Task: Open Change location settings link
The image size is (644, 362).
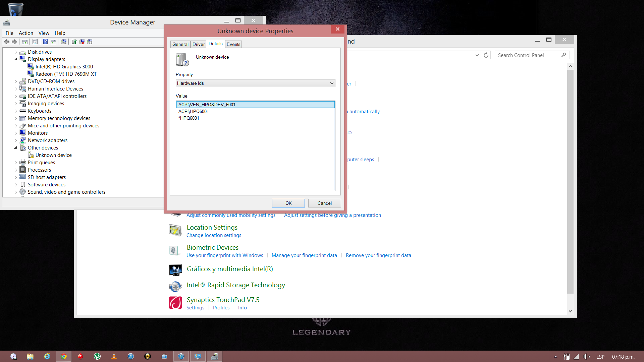Action: (x=214, y=235)
